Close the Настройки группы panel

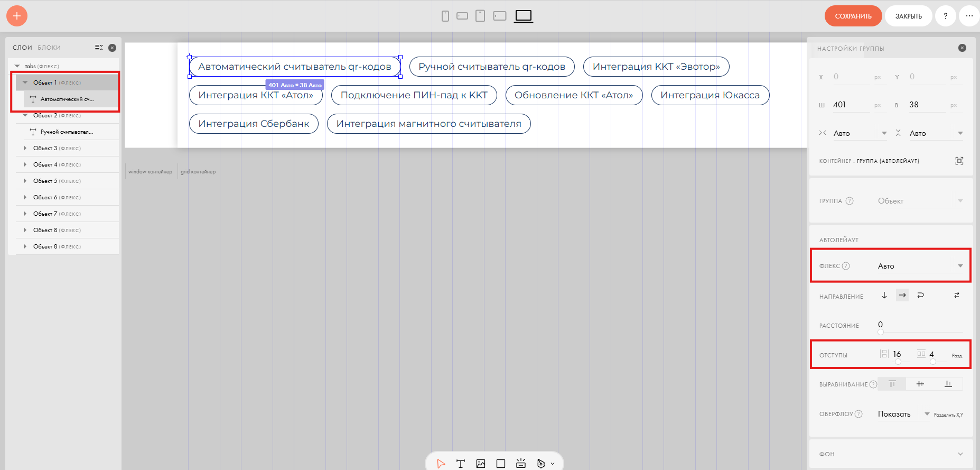pyautogui.click(x=962, y=48)
